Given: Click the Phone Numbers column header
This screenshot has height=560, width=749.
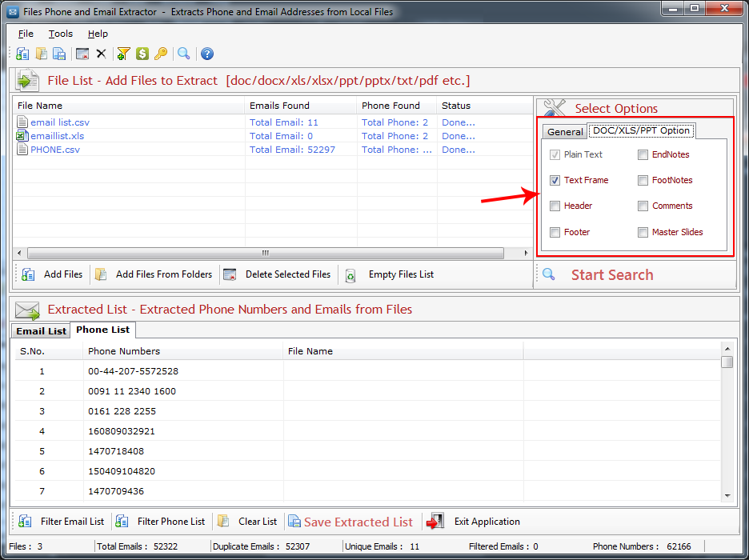Looking at the screenshot, I should (x=183, y=351).
